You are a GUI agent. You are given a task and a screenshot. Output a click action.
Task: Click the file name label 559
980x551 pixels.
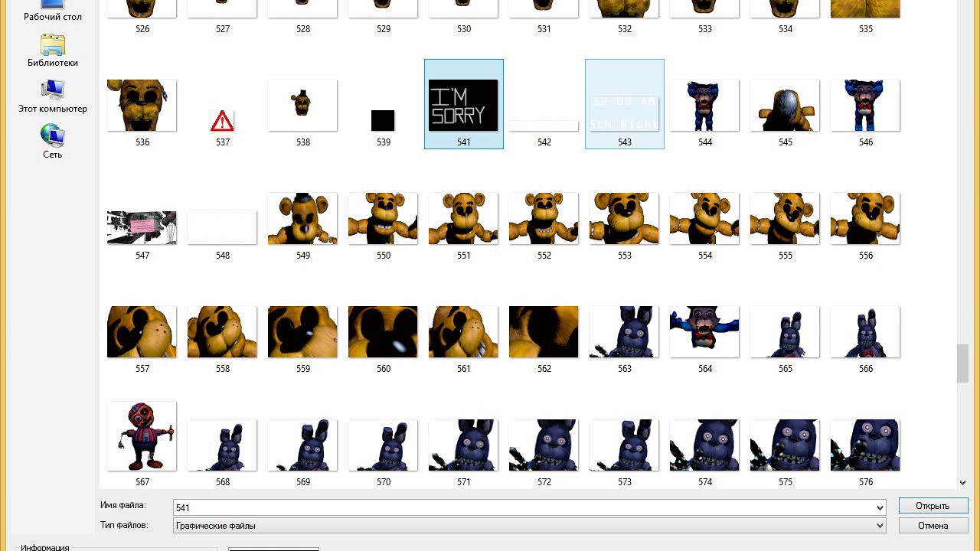pyautogui.click(x=302, y=369)
